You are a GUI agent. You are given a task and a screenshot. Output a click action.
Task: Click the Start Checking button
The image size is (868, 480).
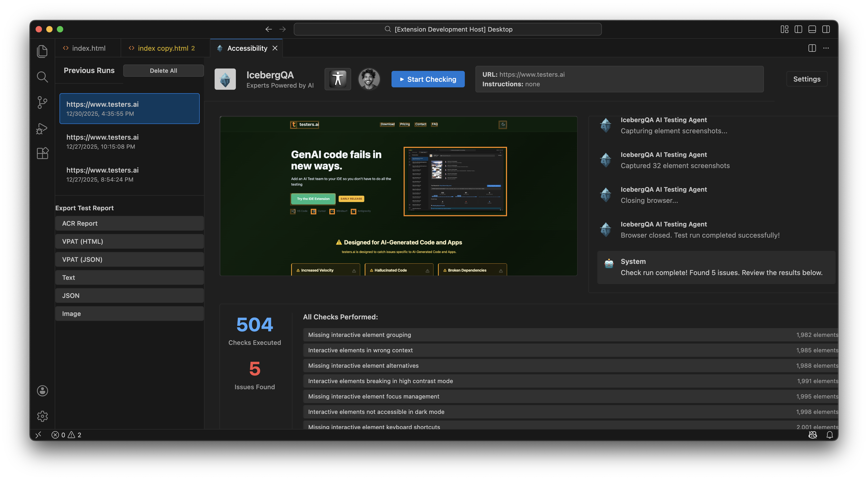428,79
